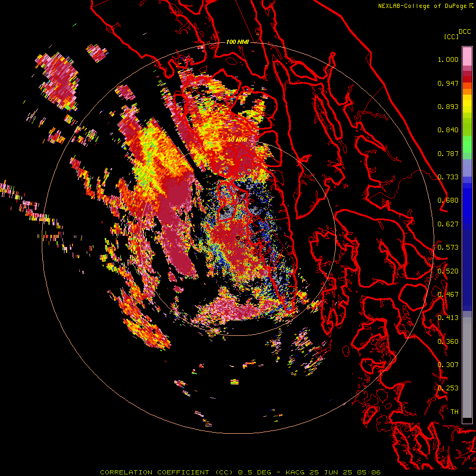Click the TH threshold label

point(454,411)
